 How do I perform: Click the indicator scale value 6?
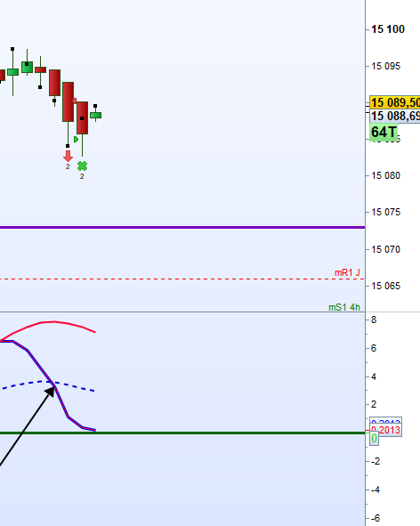click(x=374, y=348)
